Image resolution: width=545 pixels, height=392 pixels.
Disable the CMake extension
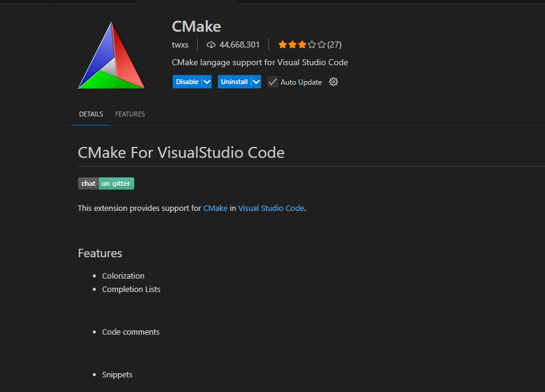(187, 82)
